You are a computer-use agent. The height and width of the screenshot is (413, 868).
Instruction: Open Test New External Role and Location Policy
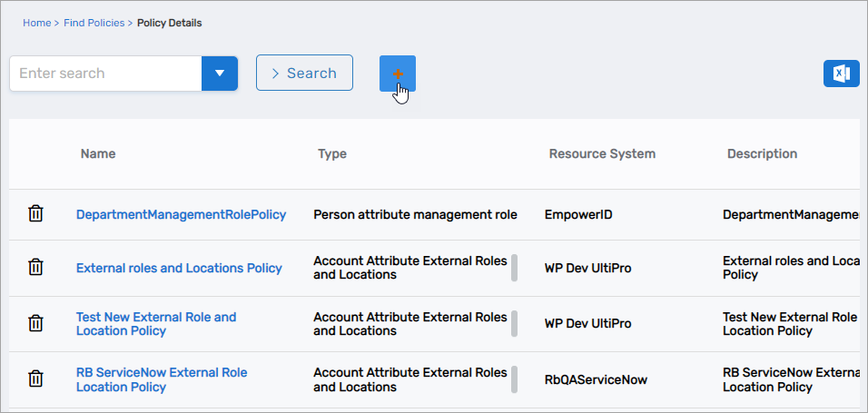coord(155,324)
